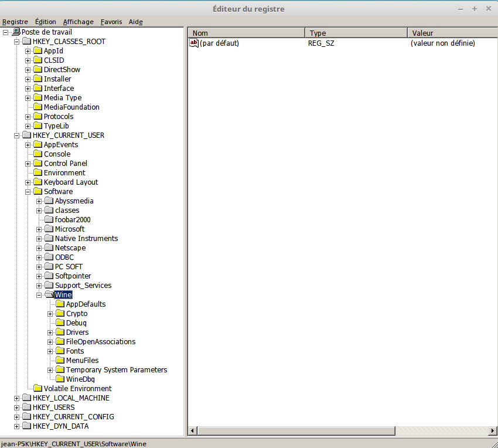
Task: Click the CLSID folder icon
Action: point(38,60)
